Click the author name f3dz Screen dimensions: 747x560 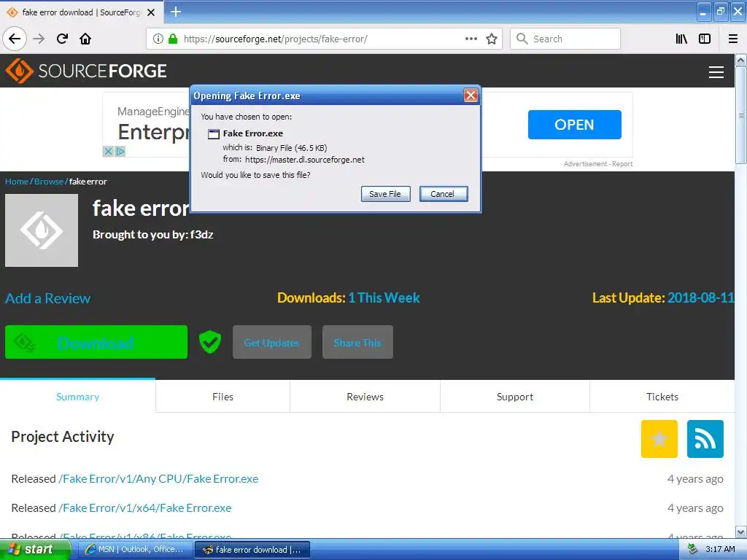pos(201,234)
